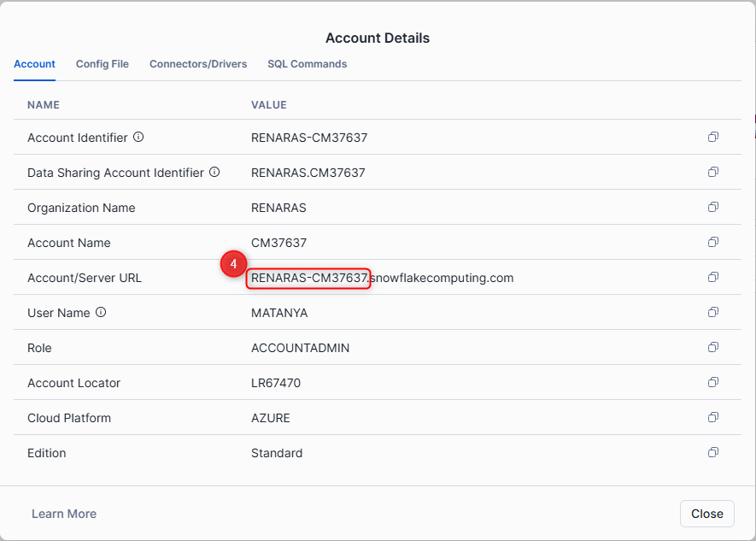Click the Cloud Platform row label
Screen dimensions: 756x541
tap(69, 418)
